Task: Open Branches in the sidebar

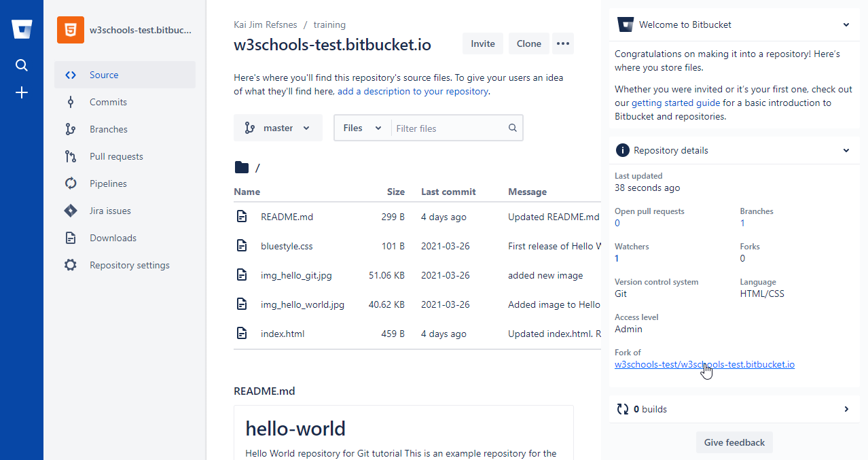Action: [125, 129]
